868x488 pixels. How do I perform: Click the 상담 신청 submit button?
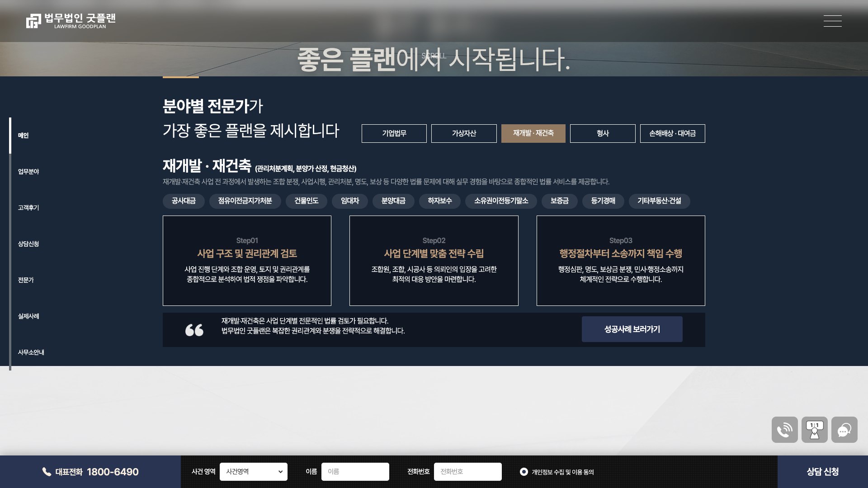823,472
